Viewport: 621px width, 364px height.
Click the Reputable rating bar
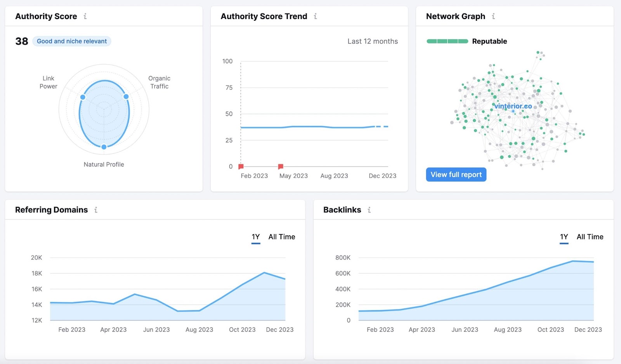click(x=447, y=41)
